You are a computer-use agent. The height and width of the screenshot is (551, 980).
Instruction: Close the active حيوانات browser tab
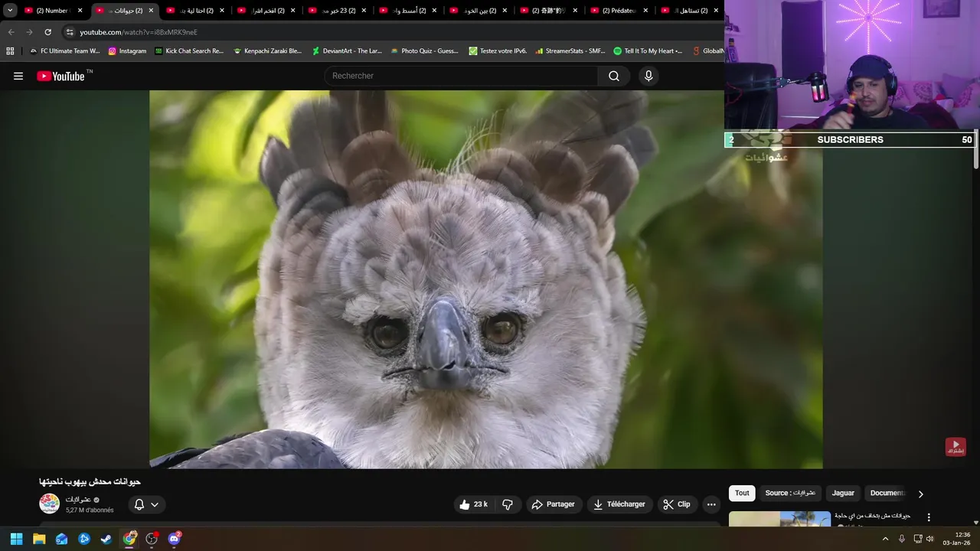click(x=151, y=11)
